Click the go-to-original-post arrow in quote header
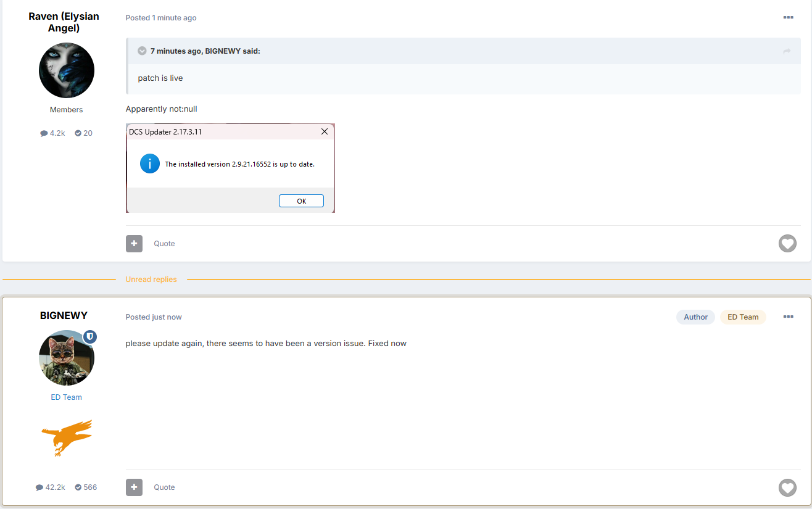 click(x=787, y=51)
